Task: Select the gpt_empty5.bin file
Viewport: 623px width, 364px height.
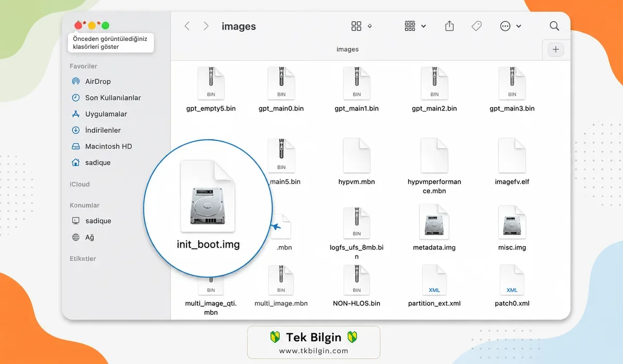Action: (211, 90)
